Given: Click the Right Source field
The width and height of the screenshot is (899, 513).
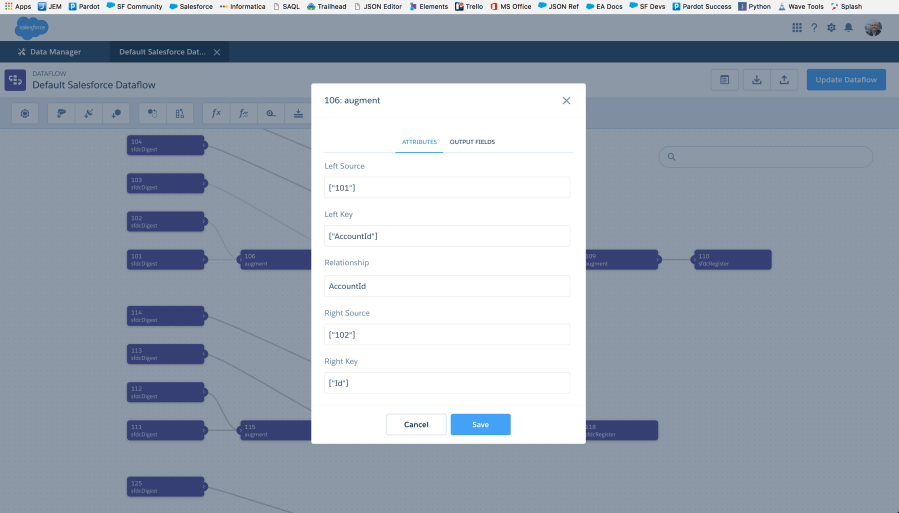Looking at the screenshot, I should 447,334.
